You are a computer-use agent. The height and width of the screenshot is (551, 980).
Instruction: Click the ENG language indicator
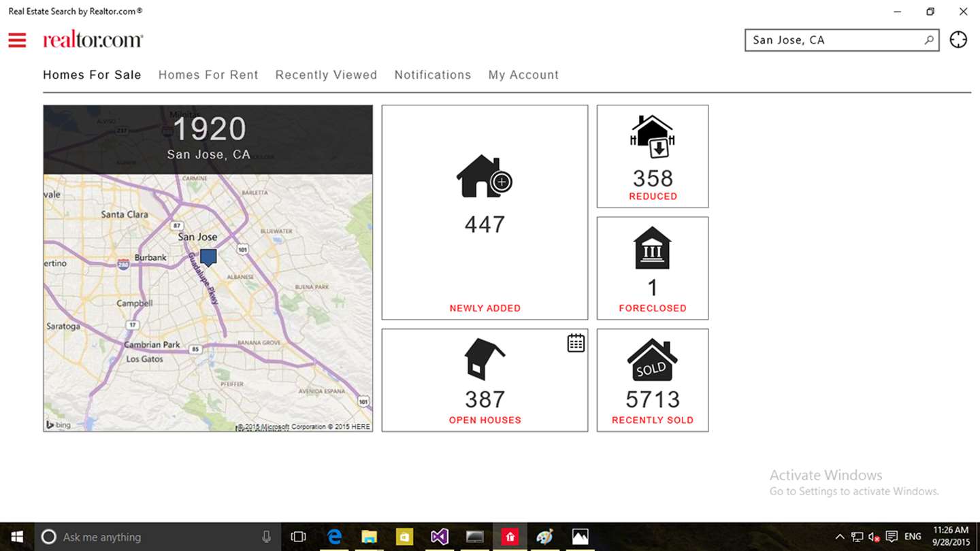click(913, 537)
